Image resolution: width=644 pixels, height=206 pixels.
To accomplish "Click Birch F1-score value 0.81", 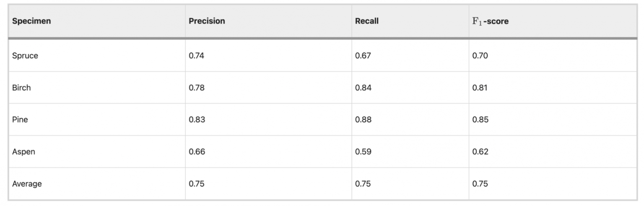I will click(480, 88).
